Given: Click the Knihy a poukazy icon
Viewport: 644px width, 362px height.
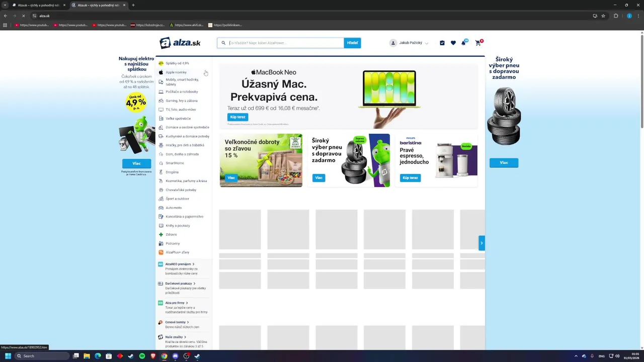Looking at the screenshot, I should tap(161, 226).
